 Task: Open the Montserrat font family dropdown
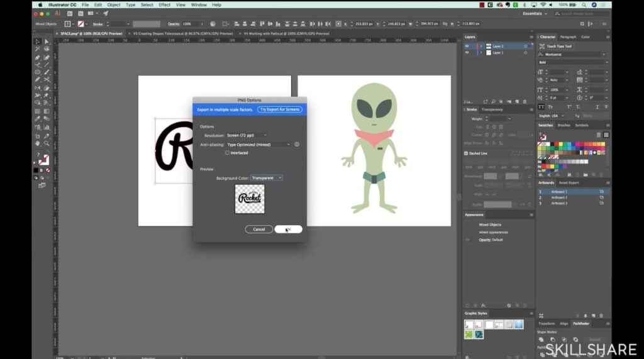(x=604, y=54)
